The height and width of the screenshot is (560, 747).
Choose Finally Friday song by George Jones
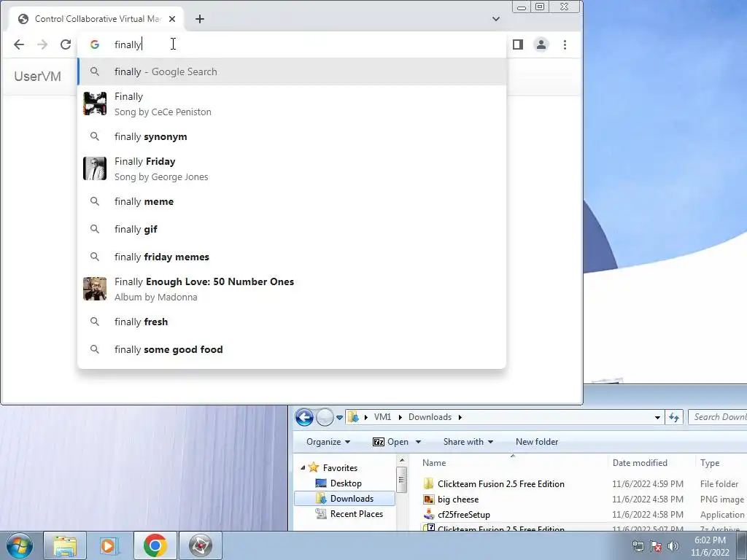[x=292, y=168]
